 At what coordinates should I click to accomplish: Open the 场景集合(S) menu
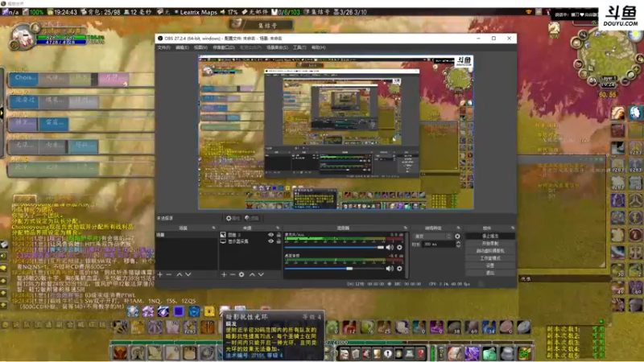click(x=277, y=47)
